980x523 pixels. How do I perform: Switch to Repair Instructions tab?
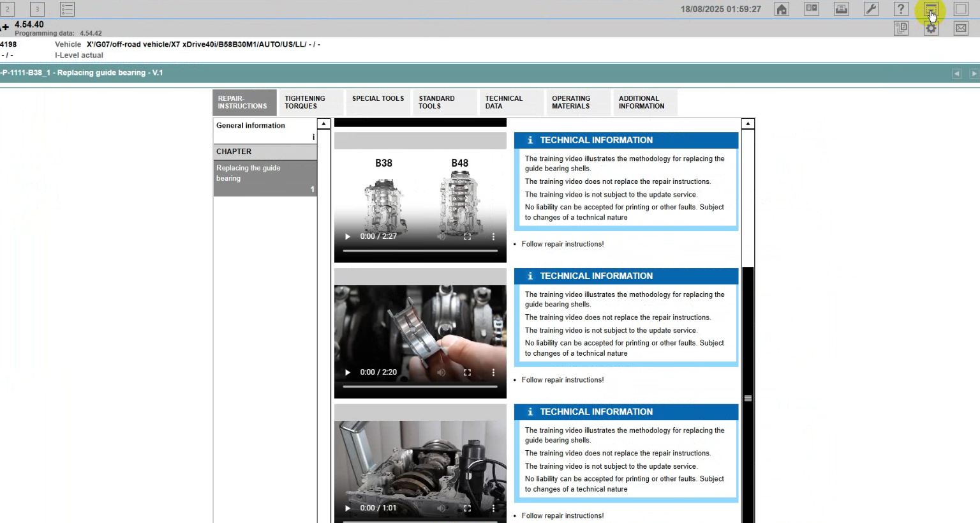244,102
